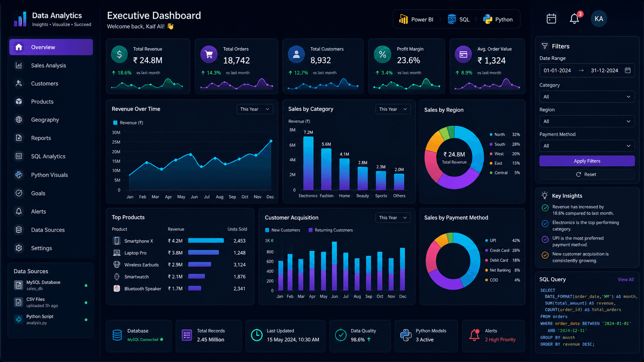Viewport: 644px width, 362px height.
Task: Click the Returning Customers legend swatch
Action: tap(310, 230)
